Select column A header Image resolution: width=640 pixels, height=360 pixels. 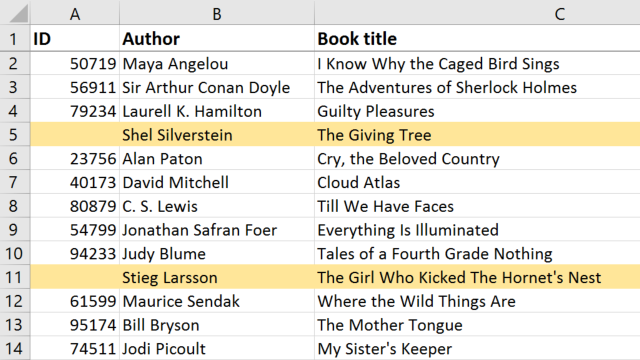pyautogui.click(x=75, y=13)
